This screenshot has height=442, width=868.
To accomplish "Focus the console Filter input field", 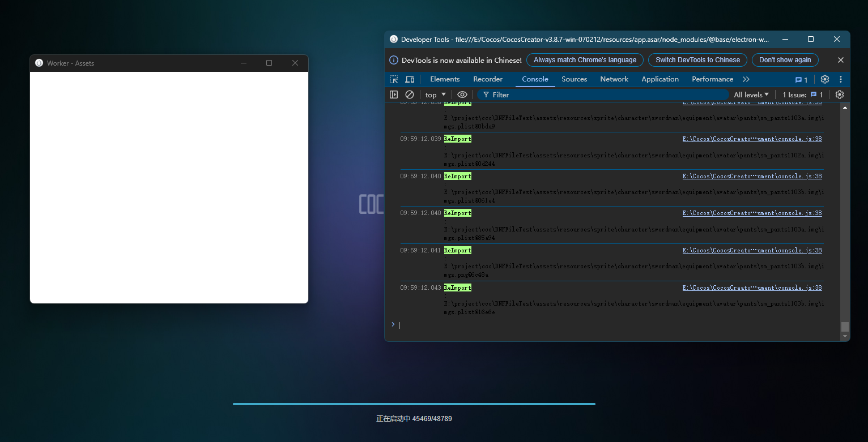I will [x=603, y=95].
